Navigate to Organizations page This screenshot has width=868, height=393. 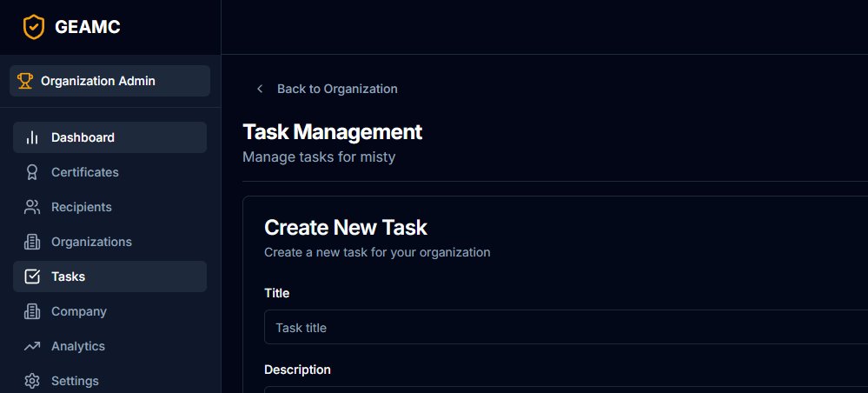click(x=109, y=243)
